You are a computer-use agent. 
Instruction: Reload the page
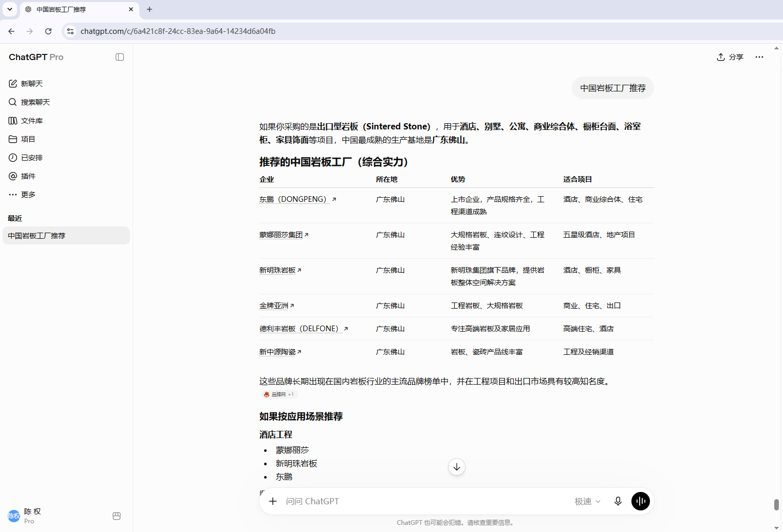coord(48,31)
